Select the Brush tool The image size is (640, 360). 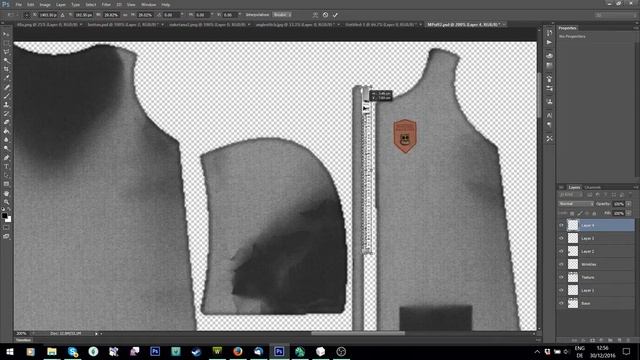pos(6,96)
